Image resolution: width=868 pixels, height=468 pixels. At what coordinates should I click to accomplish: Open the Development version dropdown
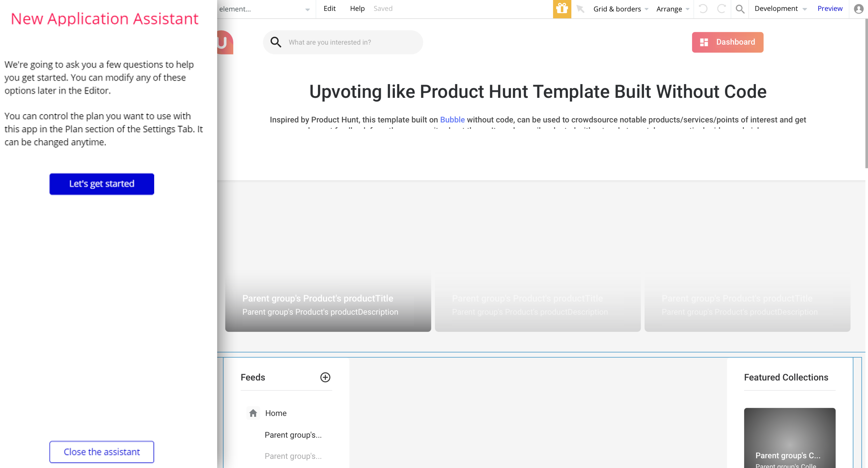coord(780,9)
